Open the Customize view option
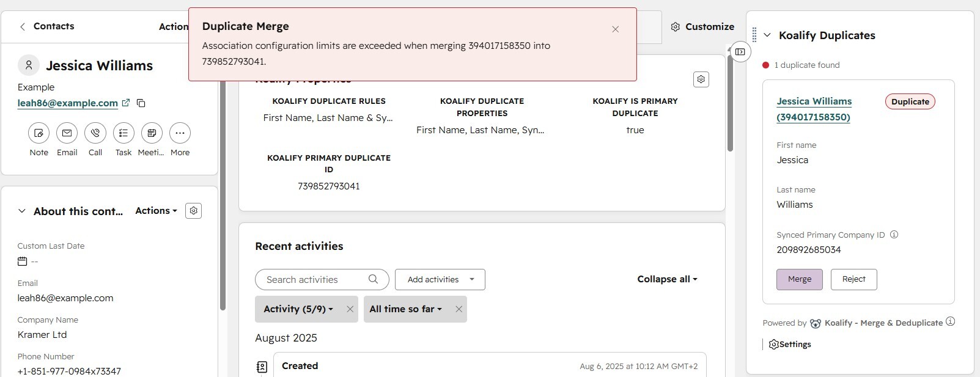This screenshot has height=377, width=980. coord(702,27)
